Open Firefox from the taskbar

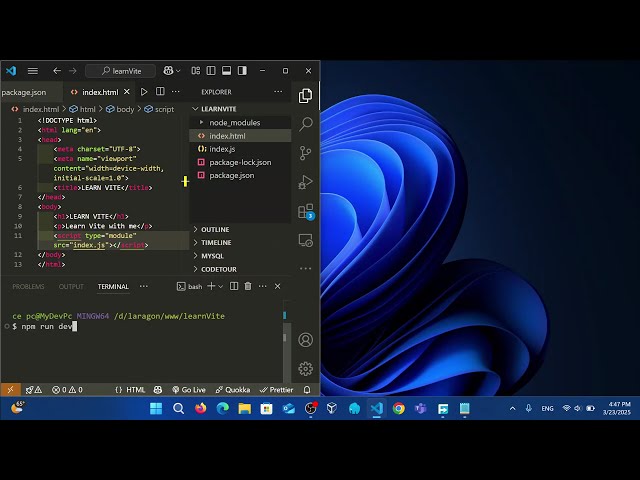[x=200, y=408]
